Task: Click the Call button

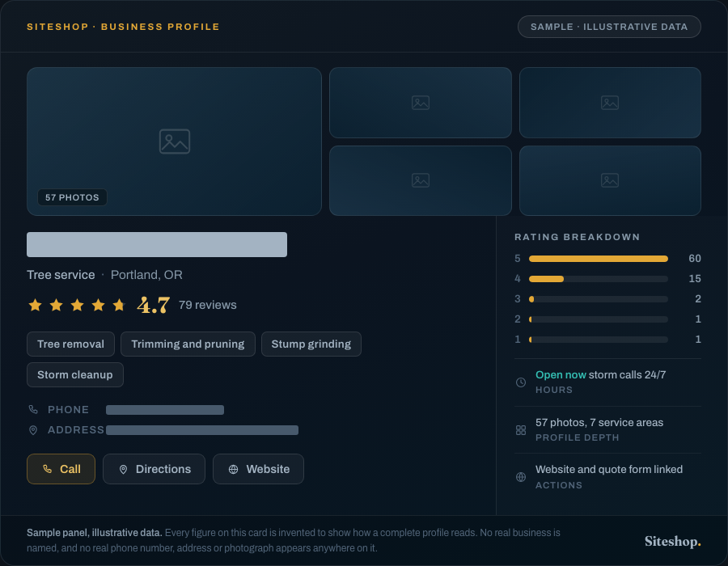Action: [x=61, y=469]
